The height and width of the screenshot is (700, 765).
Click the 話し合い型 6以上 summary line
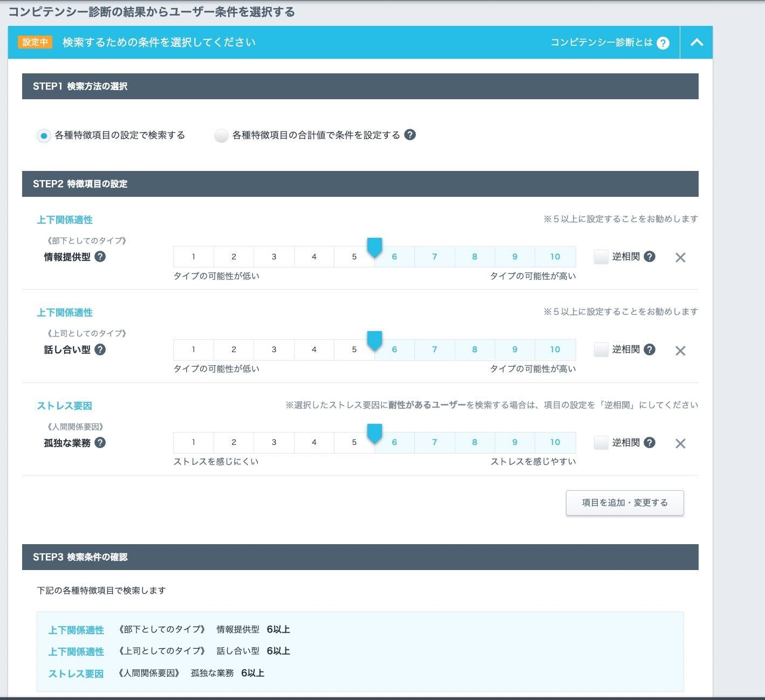[169, 651]
